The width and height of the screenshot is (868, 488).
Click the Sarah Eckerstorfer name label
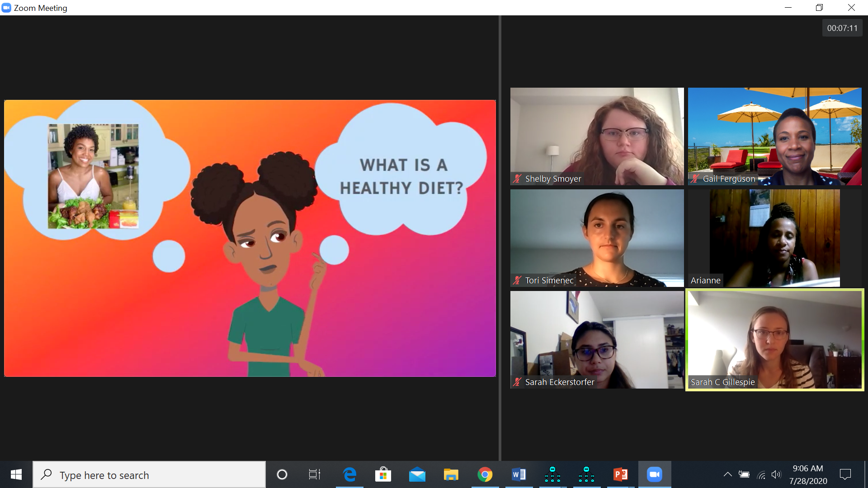point(560,382)
